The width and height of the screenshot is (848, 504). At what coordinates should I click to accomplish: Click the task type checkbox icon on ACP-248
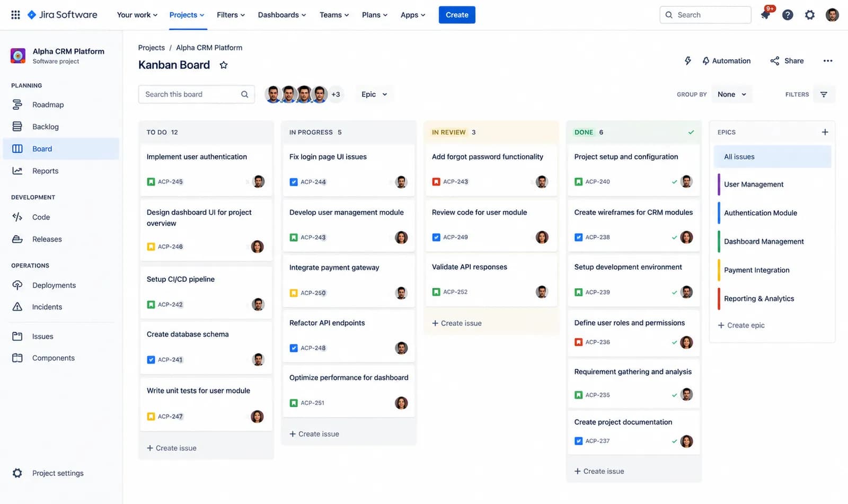[294, 348]
